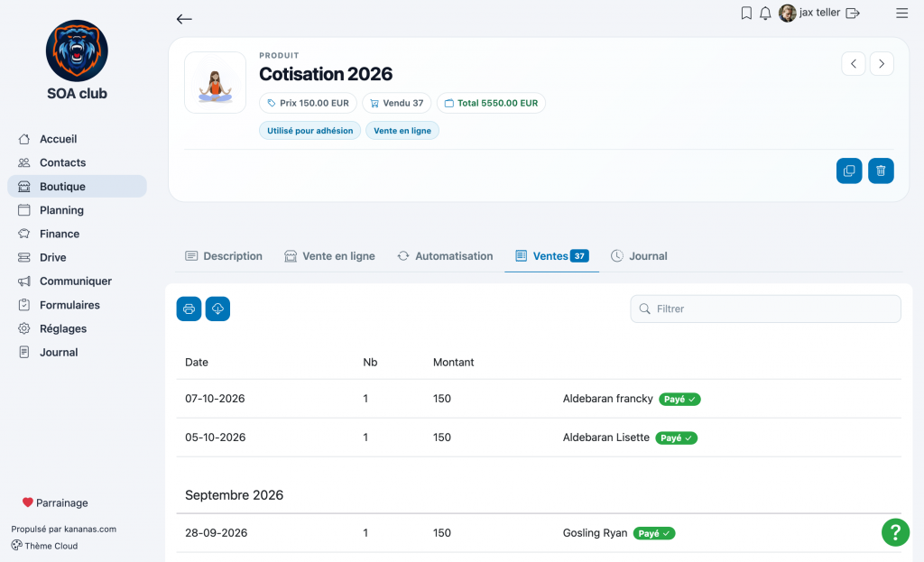Open the hamburger menu icon
This screenshot has height=562, width=924.
[901, 13]
